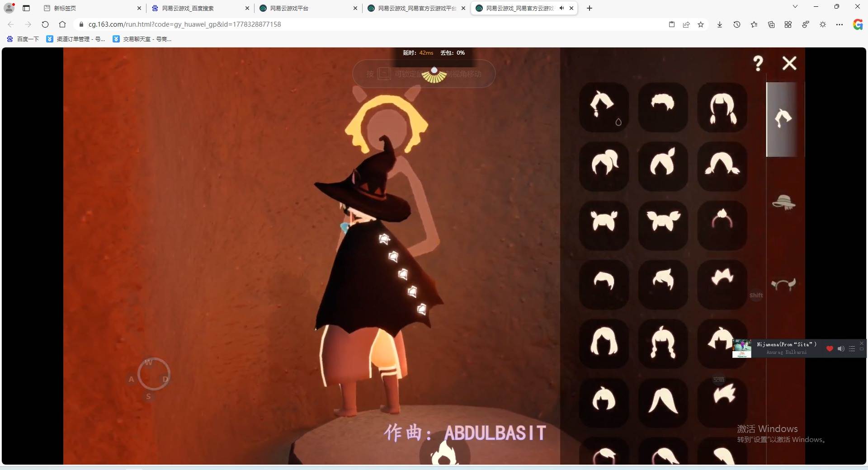Expand the tab search dropdown arrow
Image resolution: width=868 pixels, height=470 pixels.
point(795,7)
